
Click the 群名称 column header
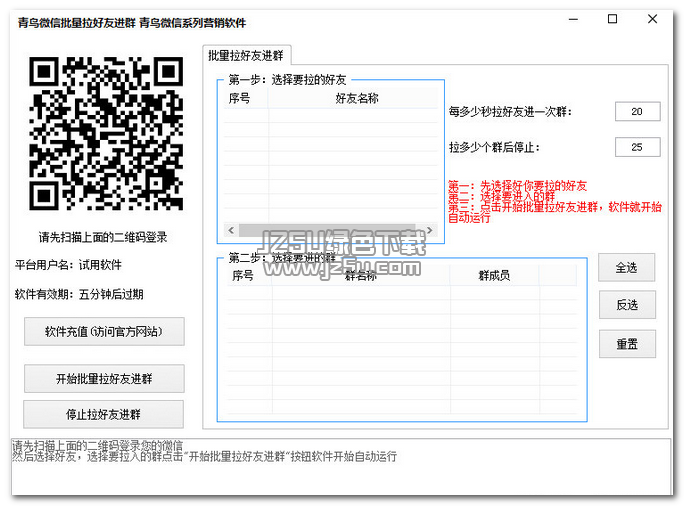pyautogui.click(x=361, y=275)
